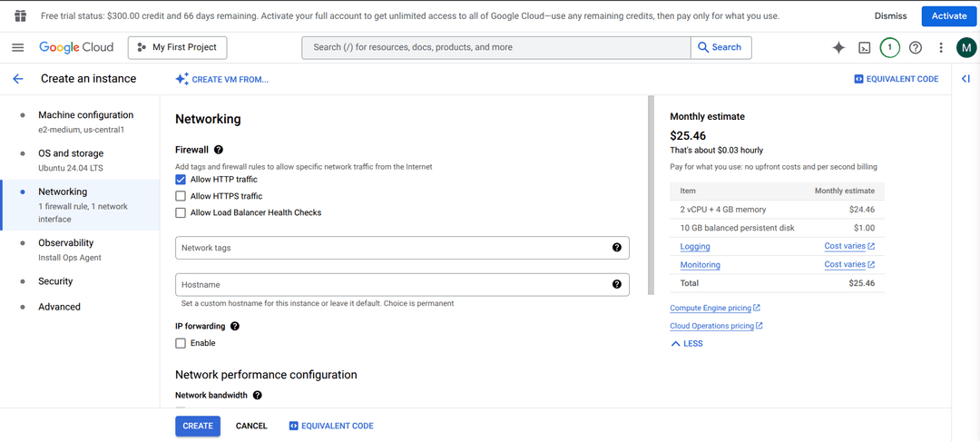Open the Advanced section
The width and height of the screenshot is (980, 442).
pos(80,307)
